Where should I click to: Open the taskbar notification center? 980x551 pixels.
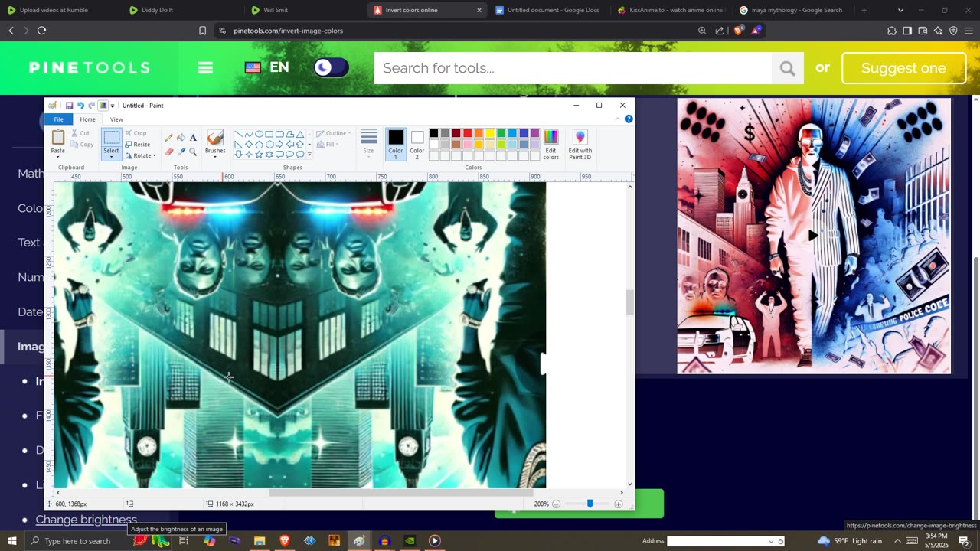click(x=965, y=541)
